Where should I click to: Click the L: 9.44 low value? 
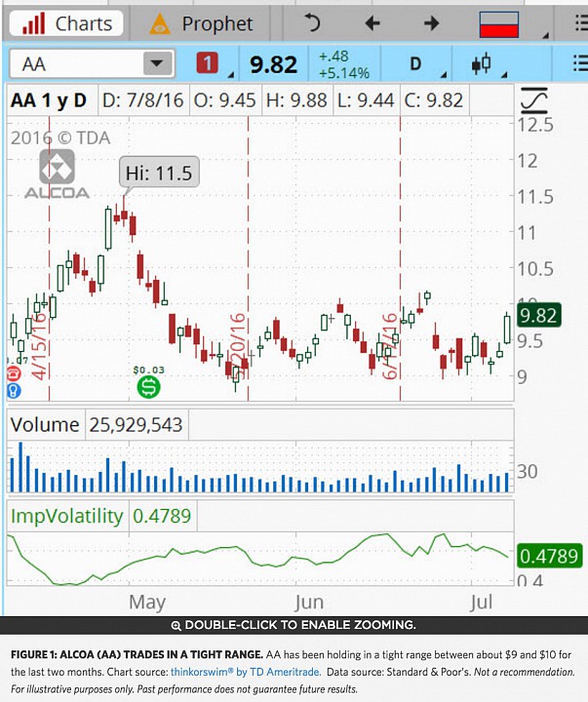pos(366,100)
